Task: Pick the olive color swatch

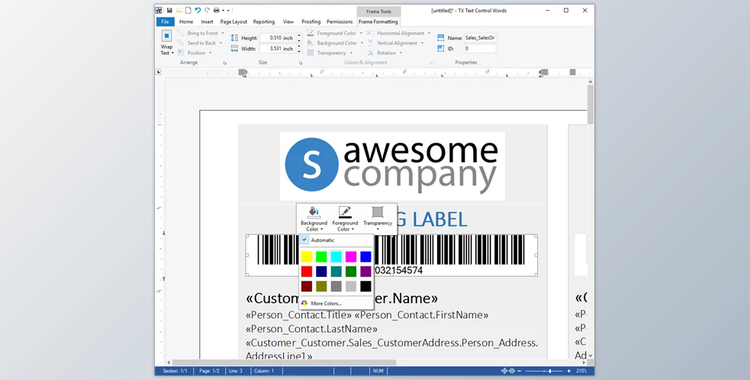Action: pyautogui.click(x=321, y=286)
